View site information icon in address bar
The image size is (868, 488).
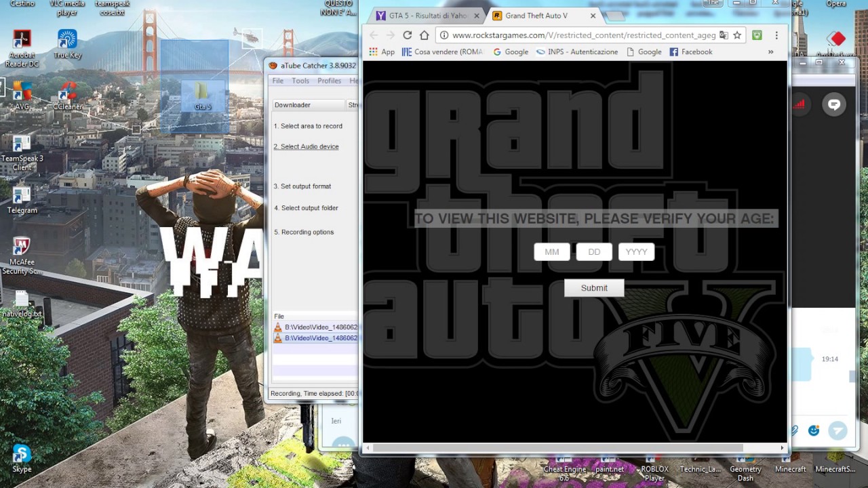tap(443, 35)
